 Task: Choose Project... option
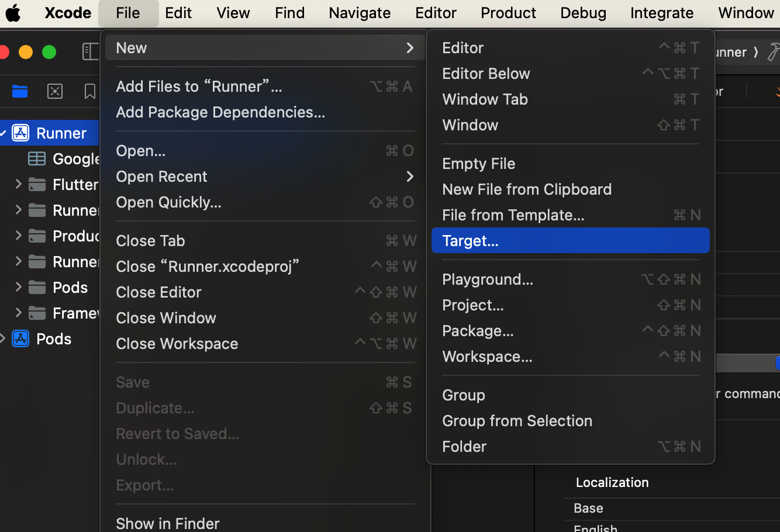click(x=570, y=305)
